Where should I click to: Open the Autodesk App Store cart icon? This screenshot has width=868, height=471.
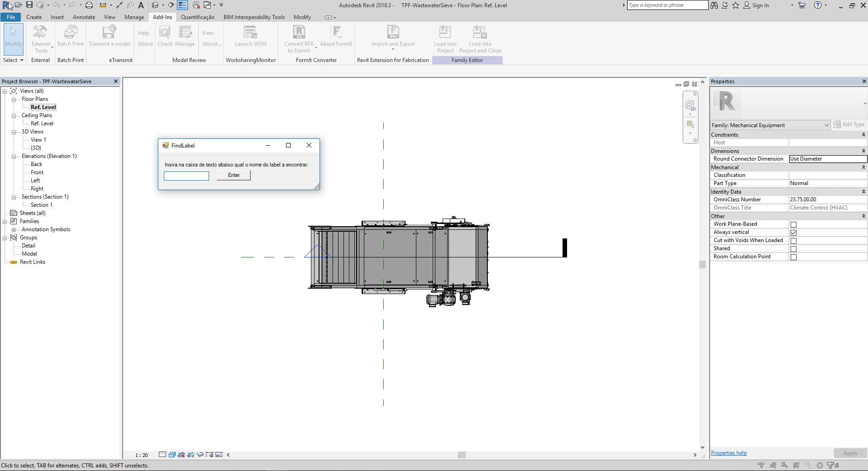tap(802, 5)
